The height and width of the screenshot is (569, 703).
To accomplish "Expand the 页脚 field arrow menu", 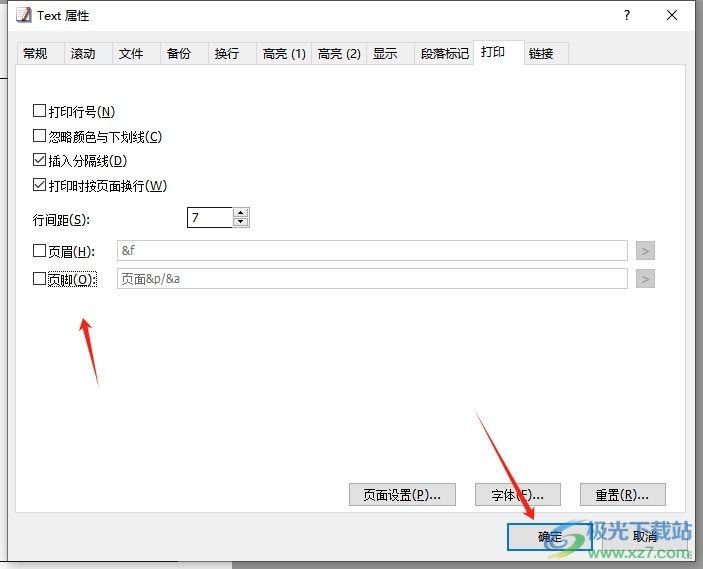I will [x=645, y=279].
